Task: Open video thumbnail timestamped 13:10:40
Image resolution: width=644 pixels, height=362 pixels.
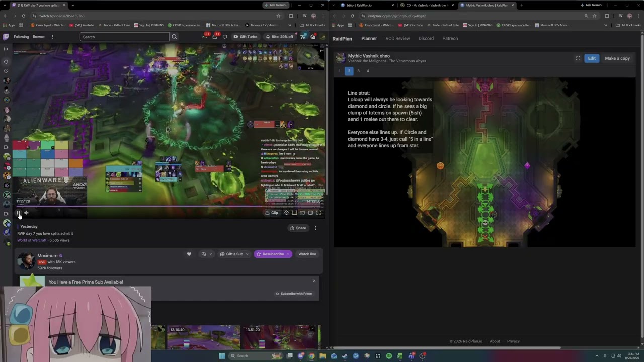Action: [x=204, y=337]
